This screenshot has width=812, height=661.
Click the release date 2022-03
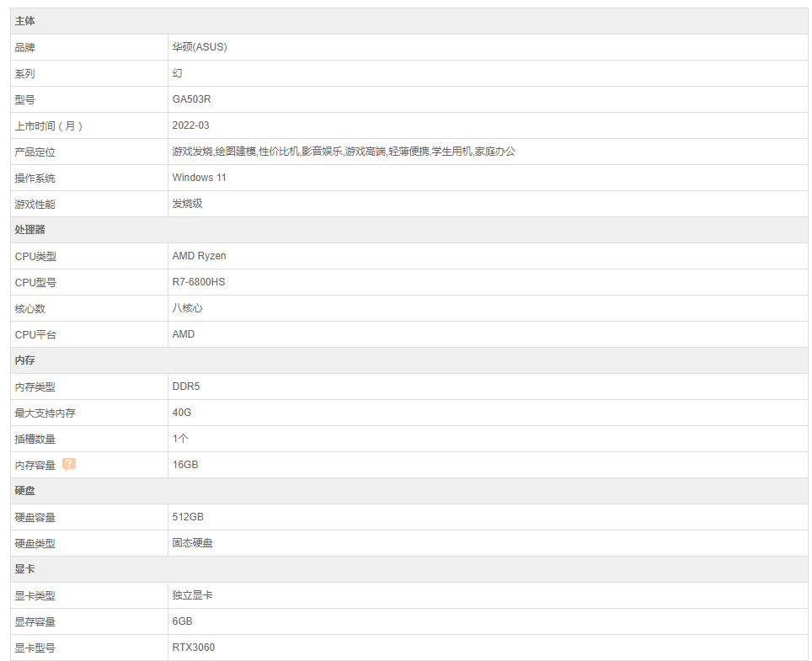(190, 125)
